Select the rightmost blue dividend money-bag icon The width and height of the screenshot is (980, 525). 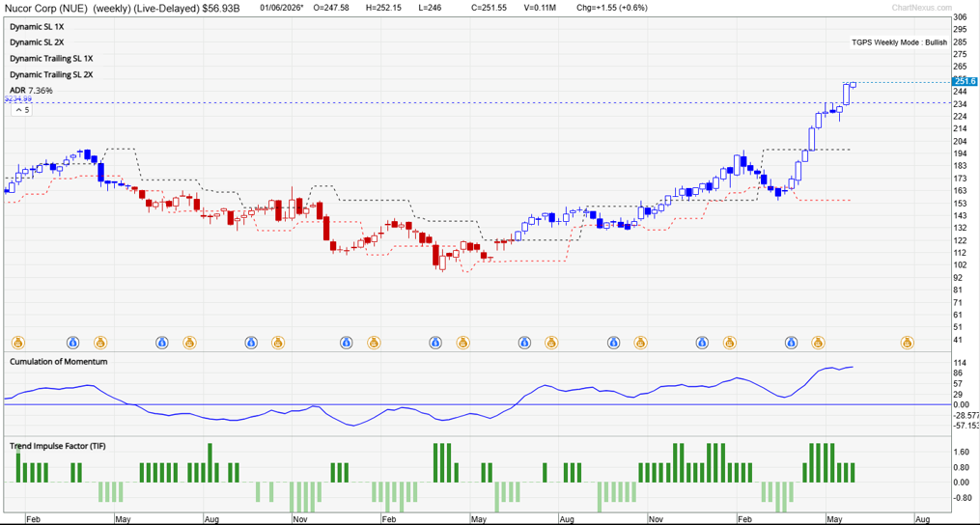pos(792,342)
